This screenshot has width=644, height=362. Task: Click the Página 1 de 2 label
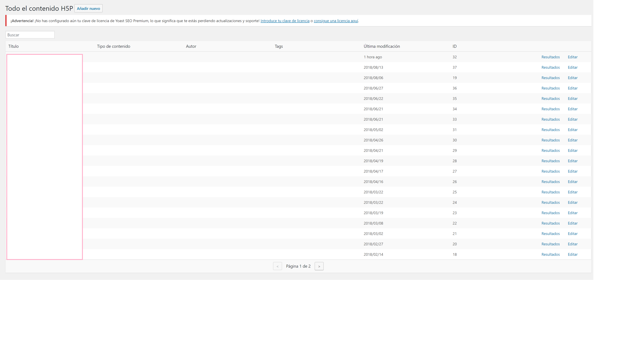(x=298, y=266)
